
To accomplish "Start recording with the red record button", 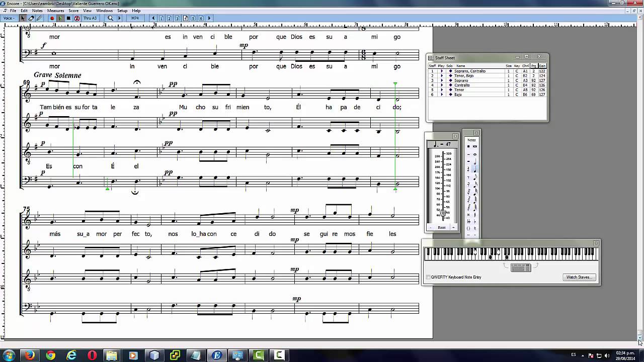I will [52, 18].
